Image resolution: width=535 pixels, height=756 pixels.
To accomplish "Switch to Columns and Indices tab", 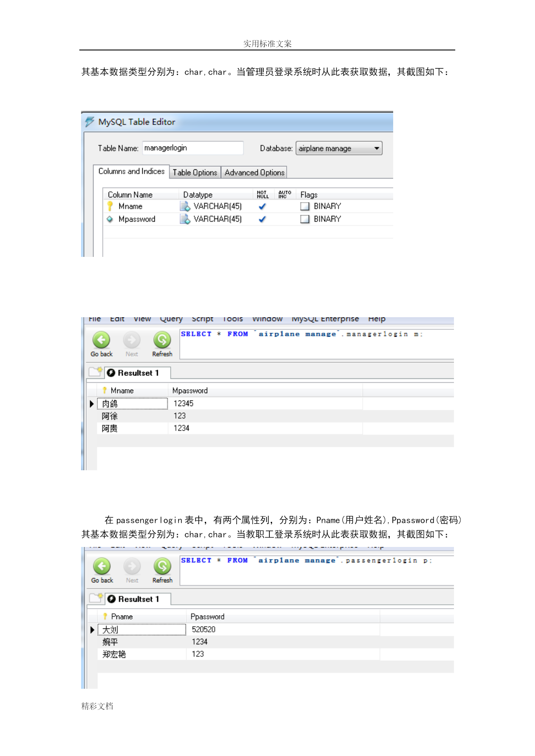I will pyautogui.click(x=131, y=171).
